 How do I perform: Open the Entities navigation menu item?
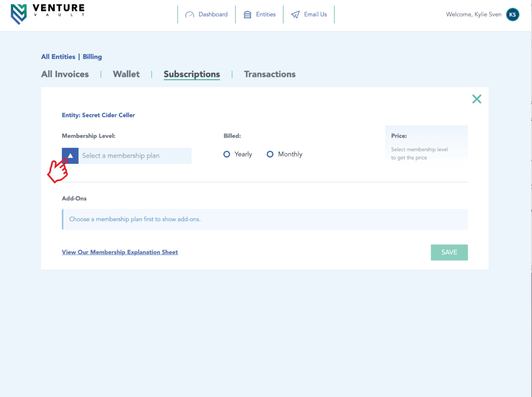click(x=266, y=15)
